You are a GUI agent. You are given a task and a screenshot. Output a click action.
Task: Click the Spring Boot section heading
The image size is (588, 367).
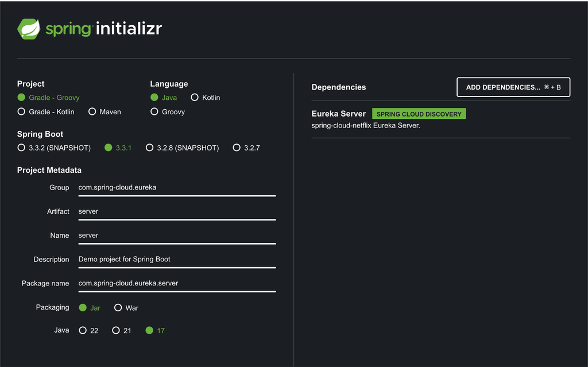pos(40,134)
